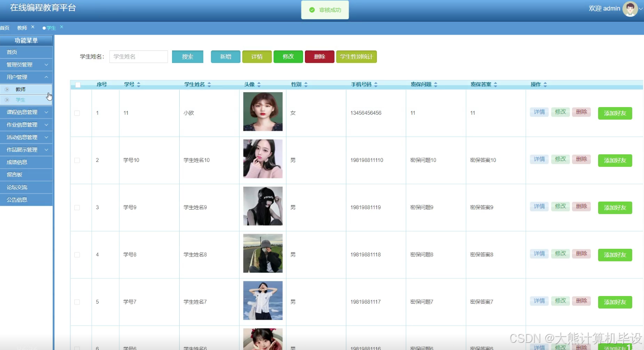Sort table by 密保答案 column arrows

[x=495, y=85]
